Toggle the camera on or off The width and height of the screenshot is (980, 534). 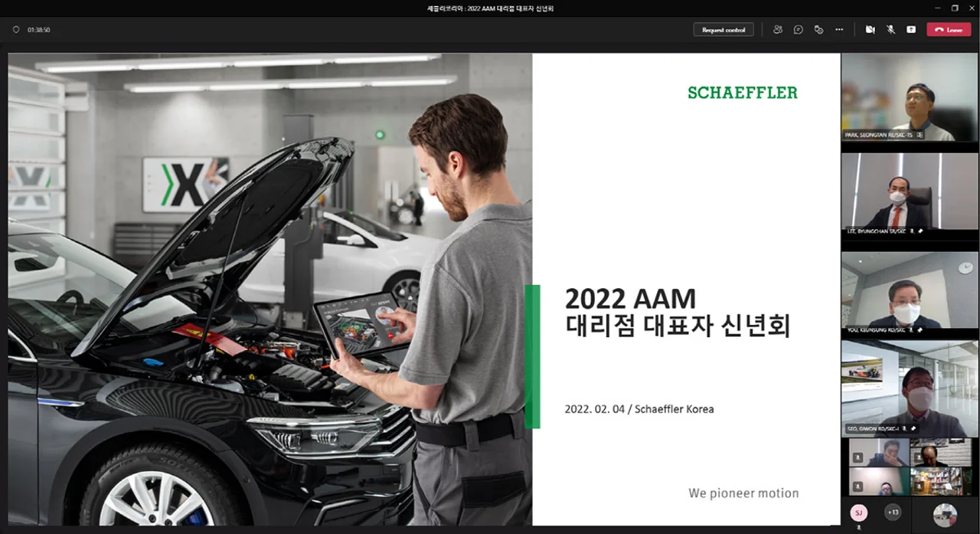pos(871,29)
